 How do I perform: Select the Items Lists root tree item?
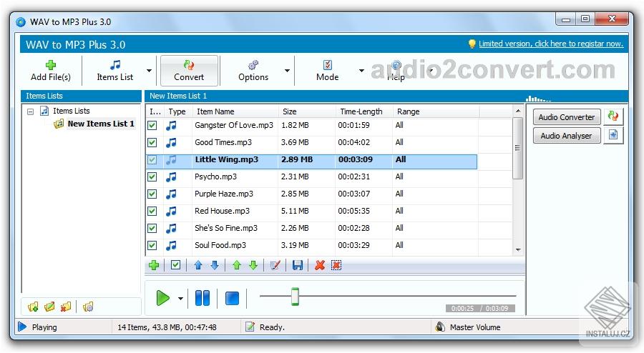pyautogui.click(x=71, y=111)
